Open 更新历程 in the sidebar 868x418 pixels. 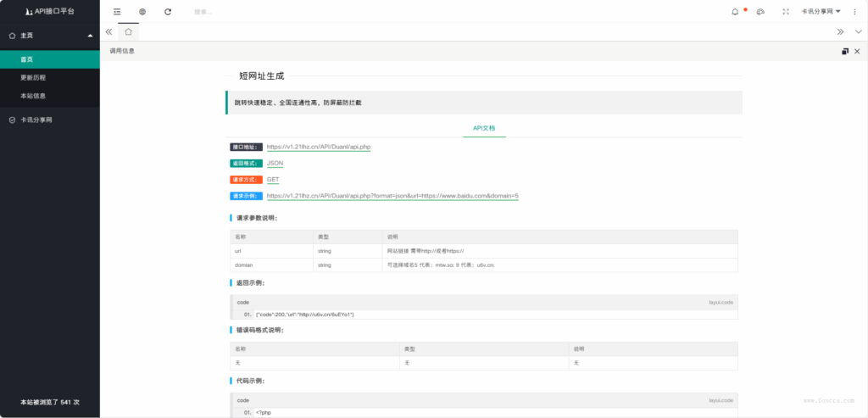point(50,77)
